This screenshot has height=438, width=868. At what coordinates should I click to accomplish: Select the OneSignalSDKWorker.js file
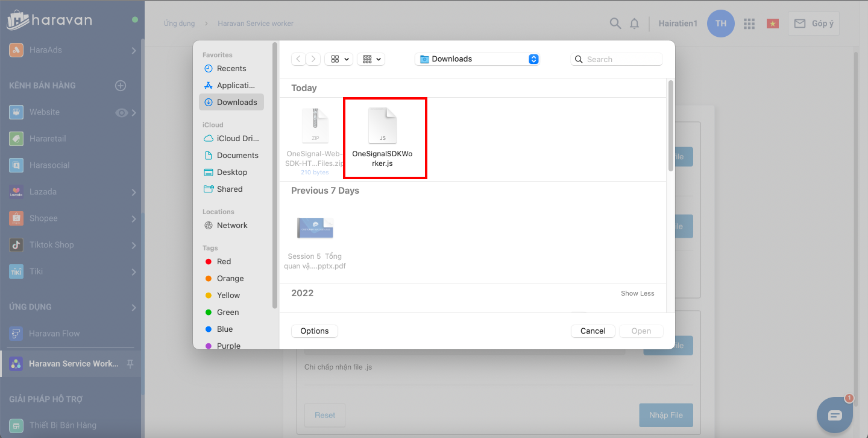coord(382,138)
